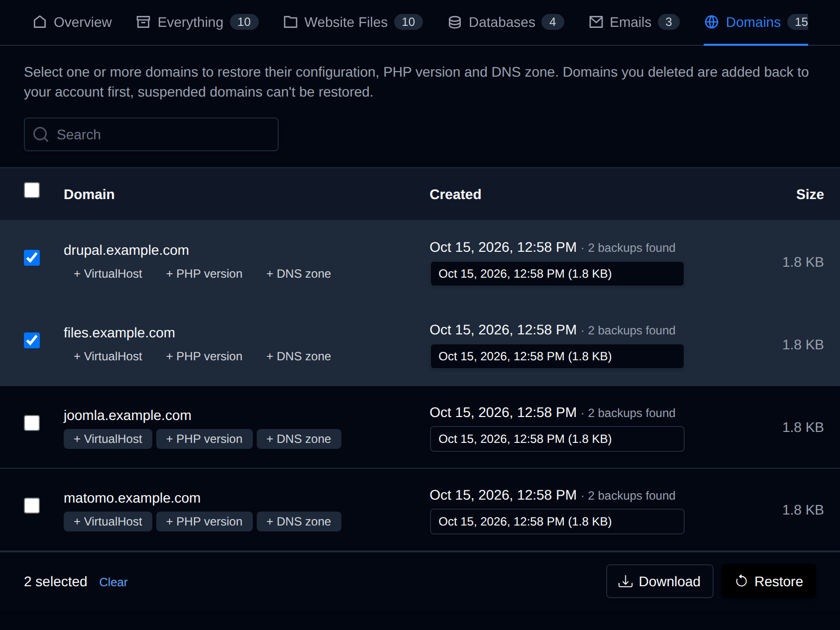This screenshot has height=630, width=840.
Task: Download the selected domain backups
Action: click(x=660, y=581)
